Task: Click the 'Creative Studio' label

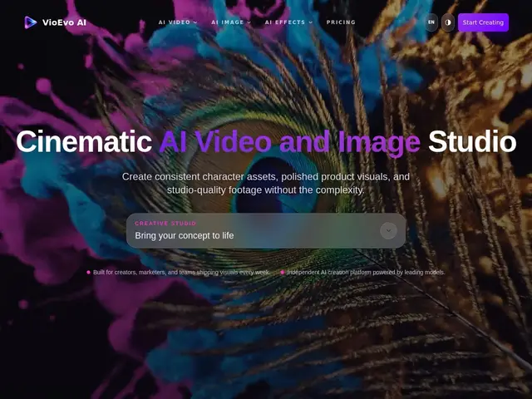Action: pos(165,224)
